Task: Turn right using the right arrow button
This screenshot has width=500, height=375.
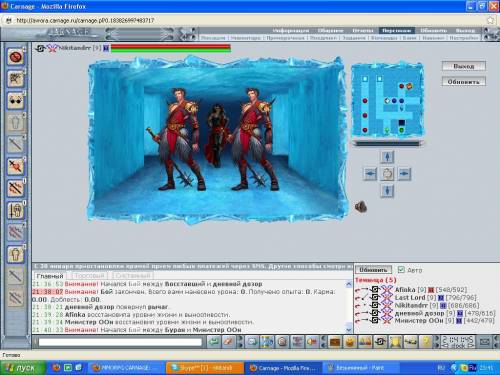Action: coord(404,174)
